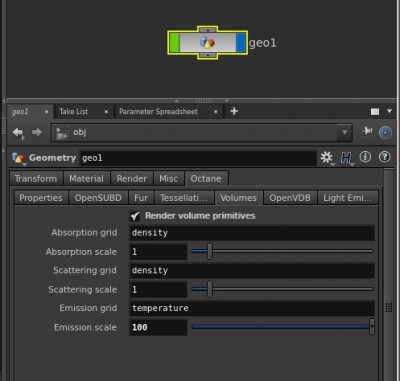Screen dimensions: 400x381
Task: Toggle the pin pane icon
Action: coord(367,131)
